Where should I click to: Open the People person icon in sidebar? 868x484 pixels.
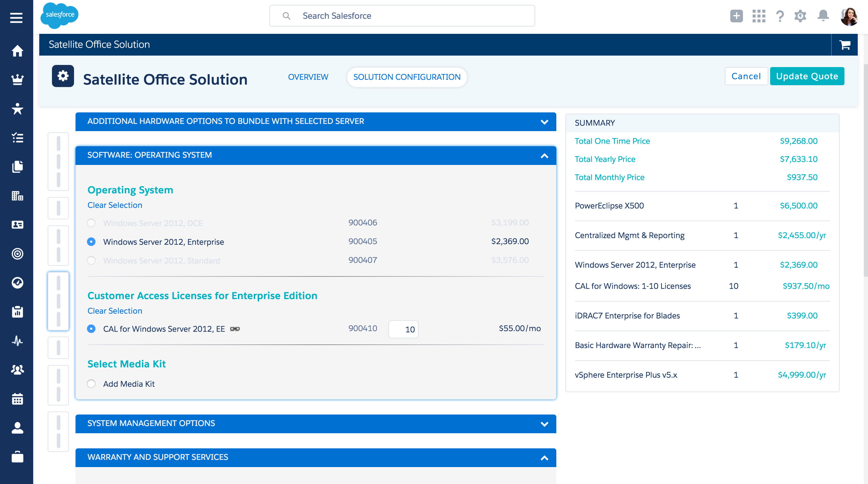tap(17, 428)
